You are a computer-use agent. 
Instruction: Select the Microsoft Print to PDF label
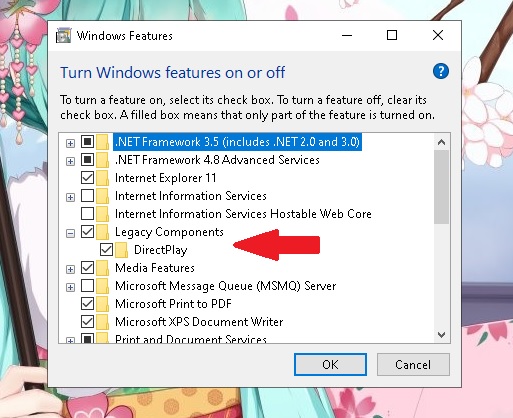click(173, 304)
